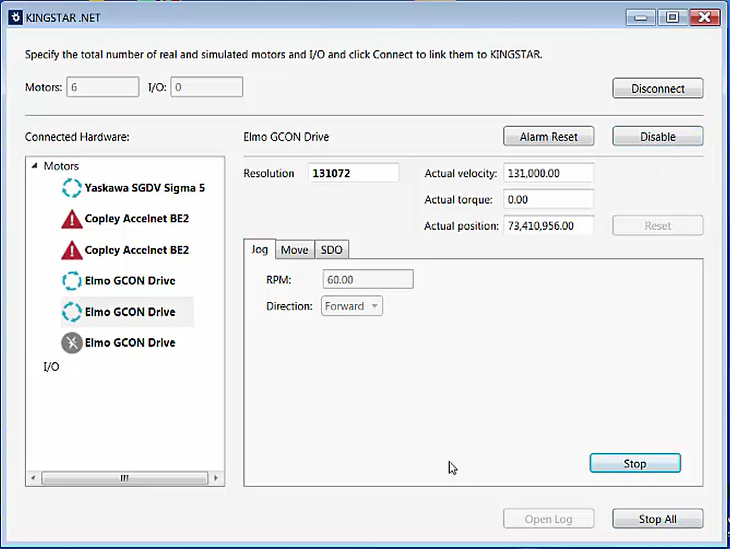
Task: Click the status icon of highlighted Elmo GCON Drive
Action: (72, 312)
